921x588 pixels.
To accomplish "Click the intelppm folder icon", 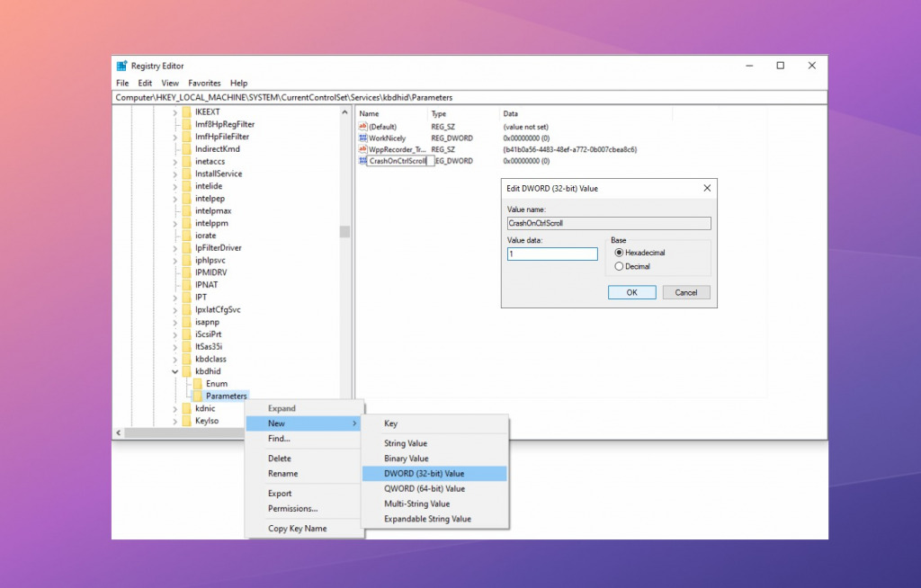I will (187, 223).
